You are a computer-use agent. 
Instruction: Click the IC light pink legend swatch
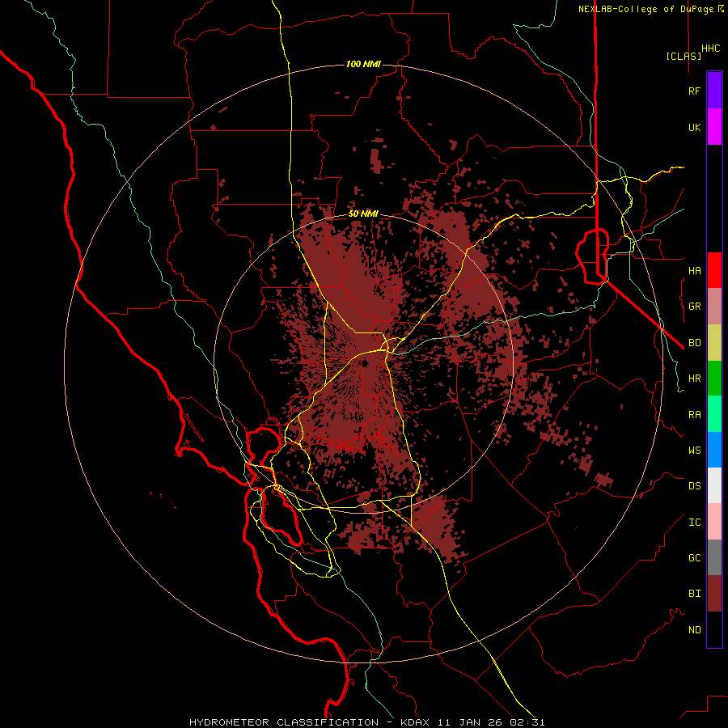[714, 522]
